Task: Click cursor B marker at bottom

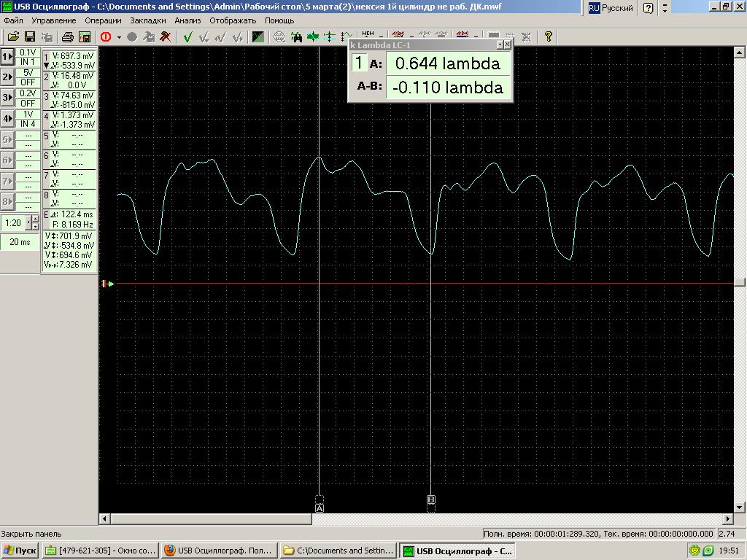Action: [x=430, y=499]
